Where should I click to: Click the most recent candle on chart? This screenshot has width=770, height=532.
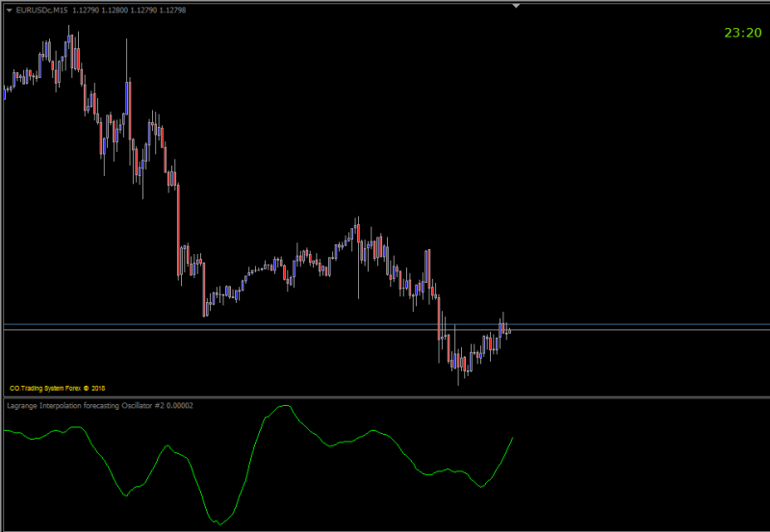point(510,331)
